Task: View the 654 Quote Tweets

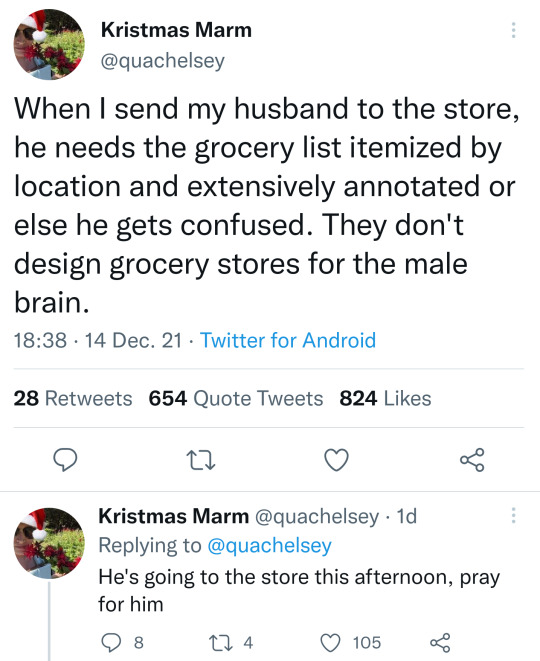Action: point(236,398)
